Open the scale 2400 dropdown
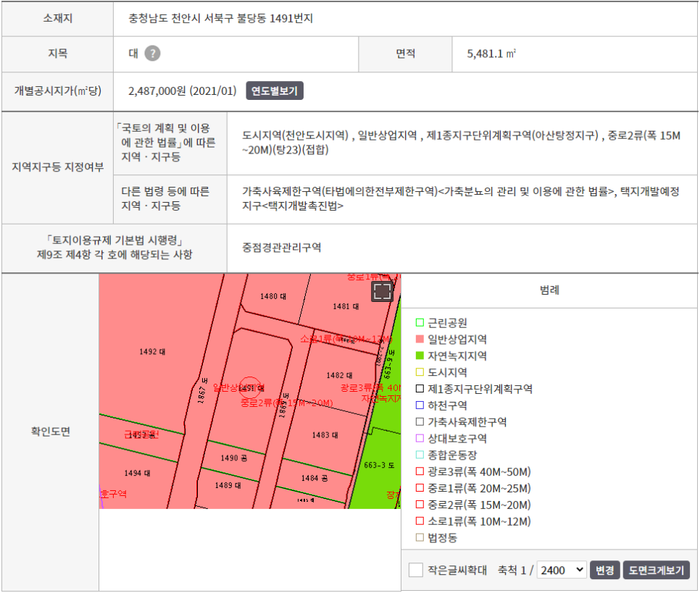 point(562,570)
